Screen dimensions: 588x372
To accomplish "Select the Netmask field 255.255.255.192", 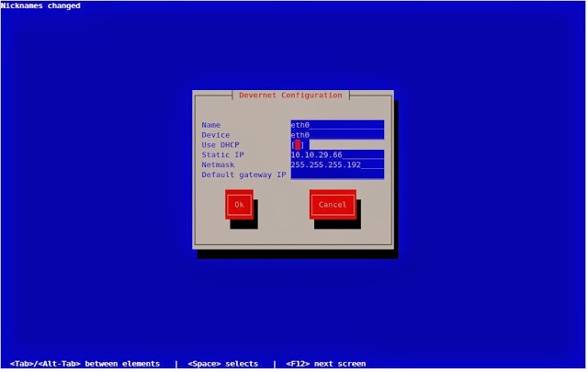I will point(337,164).
